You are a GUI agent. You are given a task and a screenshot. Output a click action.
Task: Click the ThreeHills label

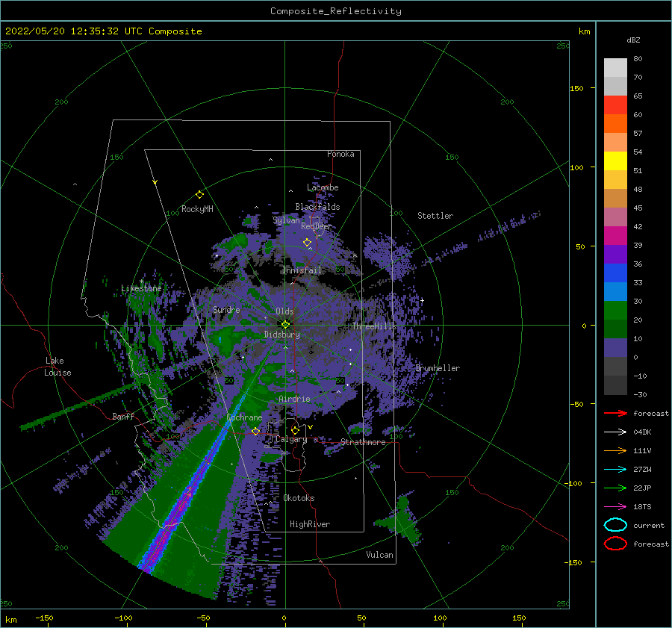click(x=375, y=326)
